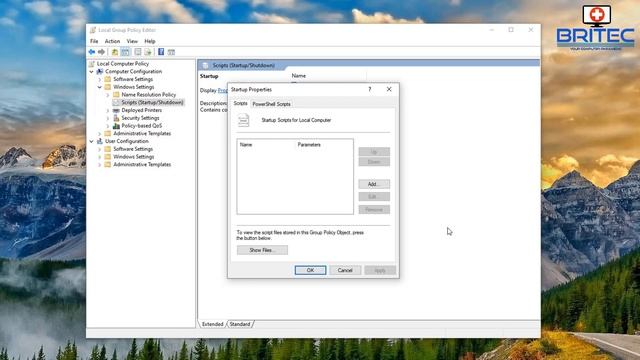Click the Back arrow toolbar icon

click(x=92, y=52)
